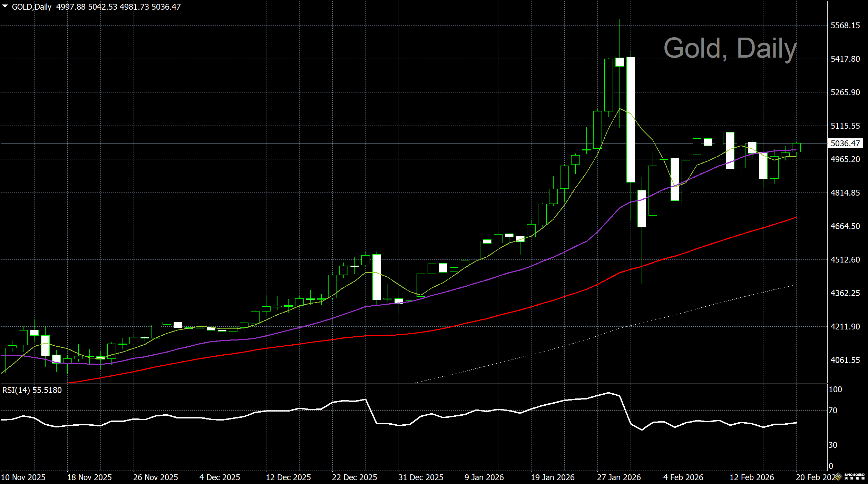This screenshot has width=868, height=484.
Task: Click the 4 Feb 2026 date label
Action: [x=683, y=477]
